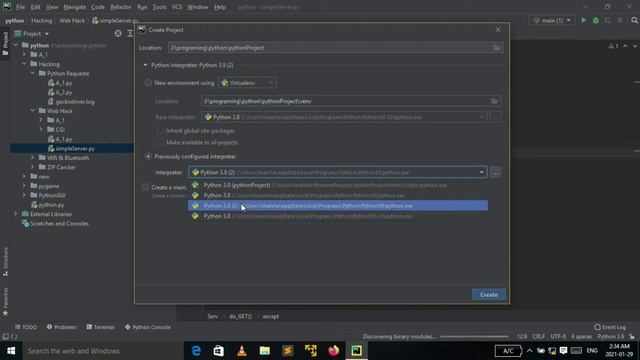Viewport: 640px width, 360px height.
Task: Open Event Log in status bar
Action: pos(610,327)
